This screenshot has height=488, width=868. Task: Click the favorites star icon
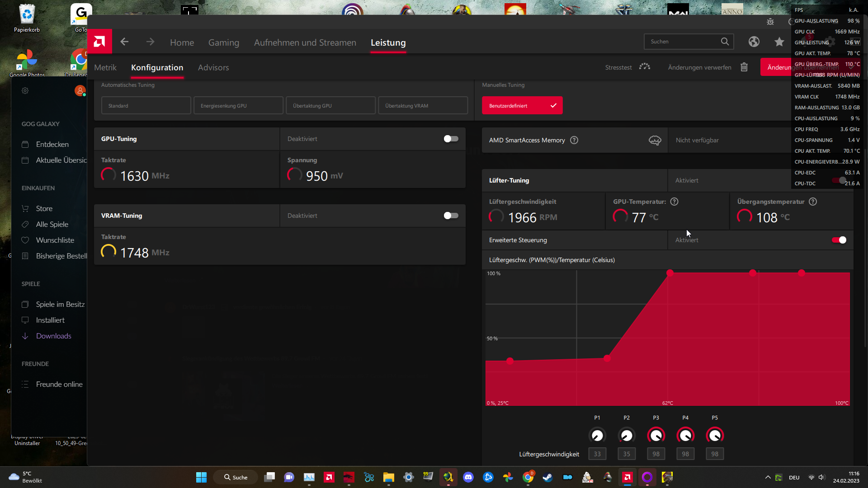(x=779, y=42)
